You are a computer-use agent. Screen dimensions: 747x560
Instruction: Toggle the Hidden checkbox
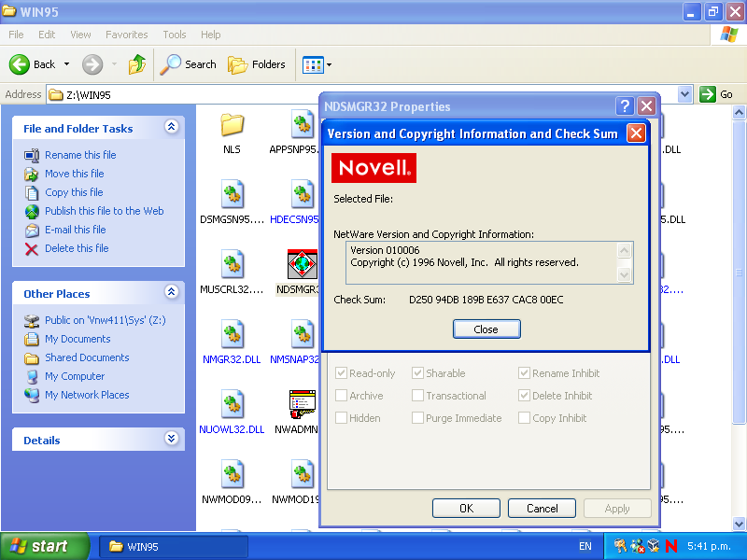[341, 417]
